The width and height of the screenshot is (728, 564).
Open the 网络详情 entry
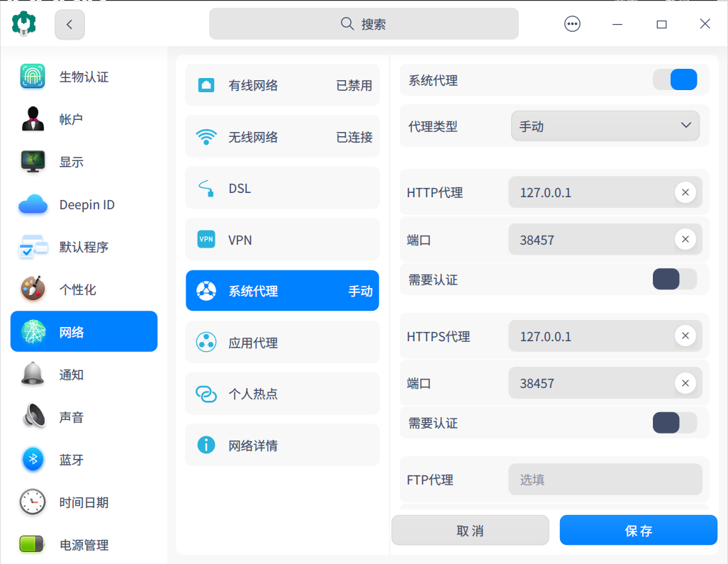(282, 445)
